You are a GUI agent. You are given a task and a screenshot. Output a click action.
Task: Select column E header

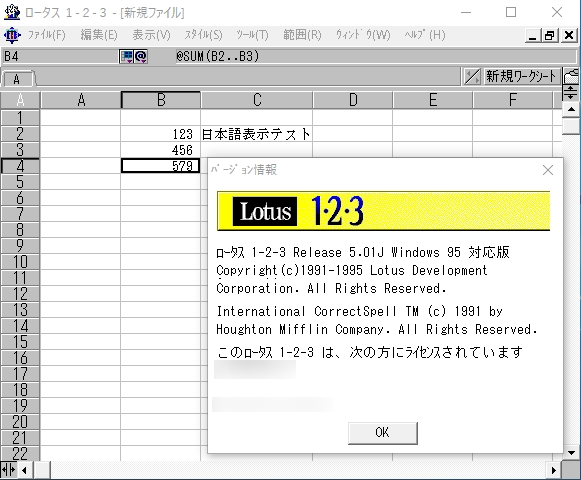pyautogui.click(x=433, y=100)
